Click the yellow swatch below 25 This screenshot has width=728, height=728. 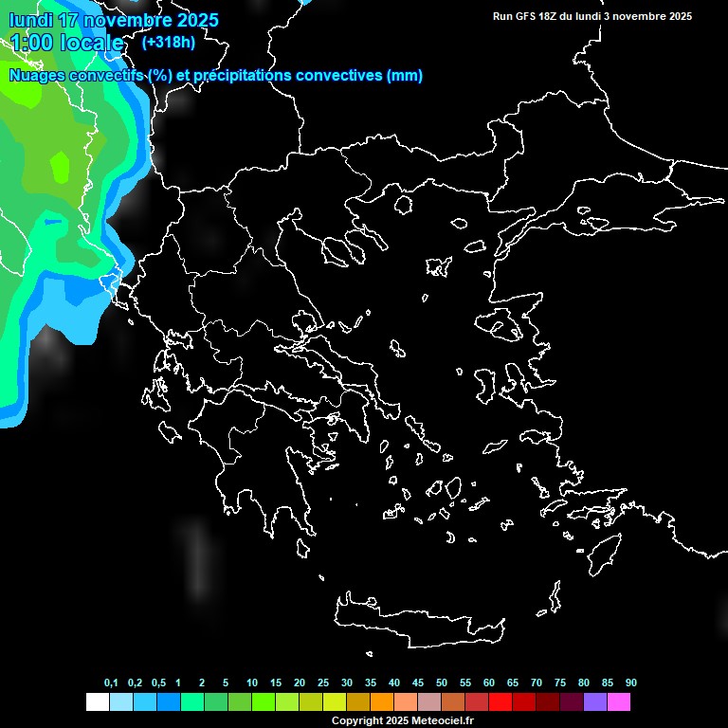334,702
